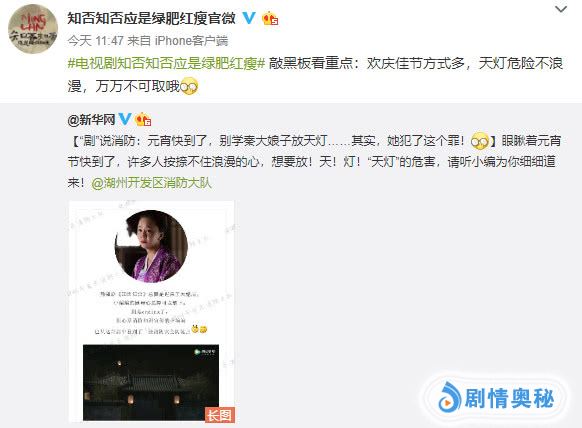
Task: Click the crown member badge next to 新华网
Action: click(143, 120)
